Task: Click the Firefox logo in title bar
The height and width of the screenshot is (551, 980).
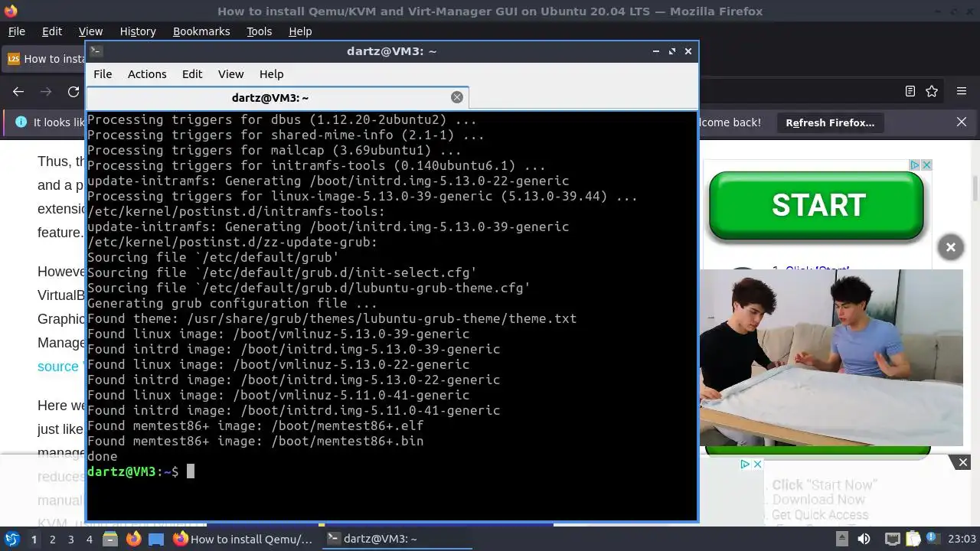Action: [10, 11]
